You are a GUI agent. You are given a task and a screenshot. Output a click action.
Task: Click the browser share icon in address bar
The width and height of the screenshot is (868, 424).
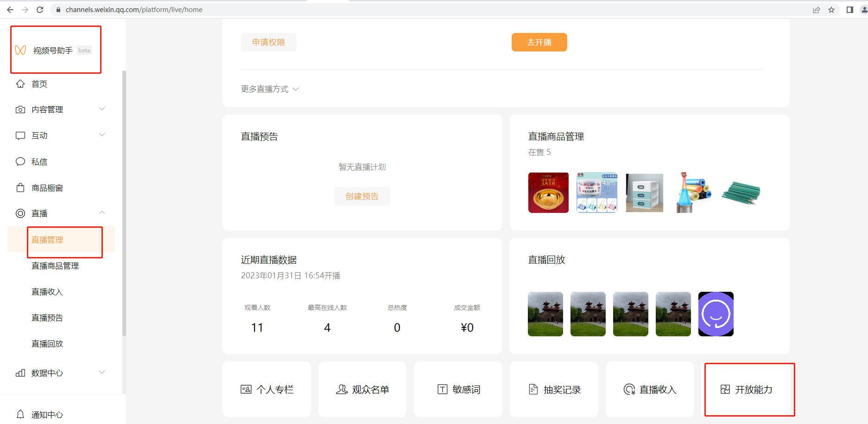coord(817,10)
